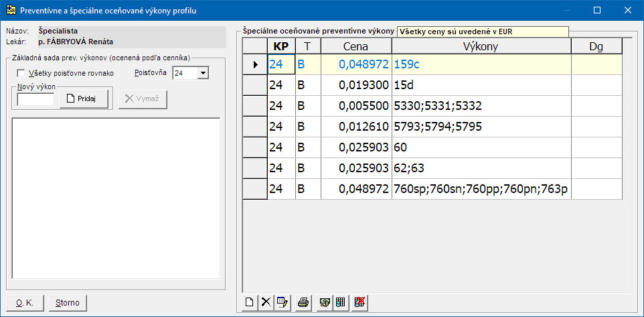Click the empty Dg cell in 159c row

point(596,64)
